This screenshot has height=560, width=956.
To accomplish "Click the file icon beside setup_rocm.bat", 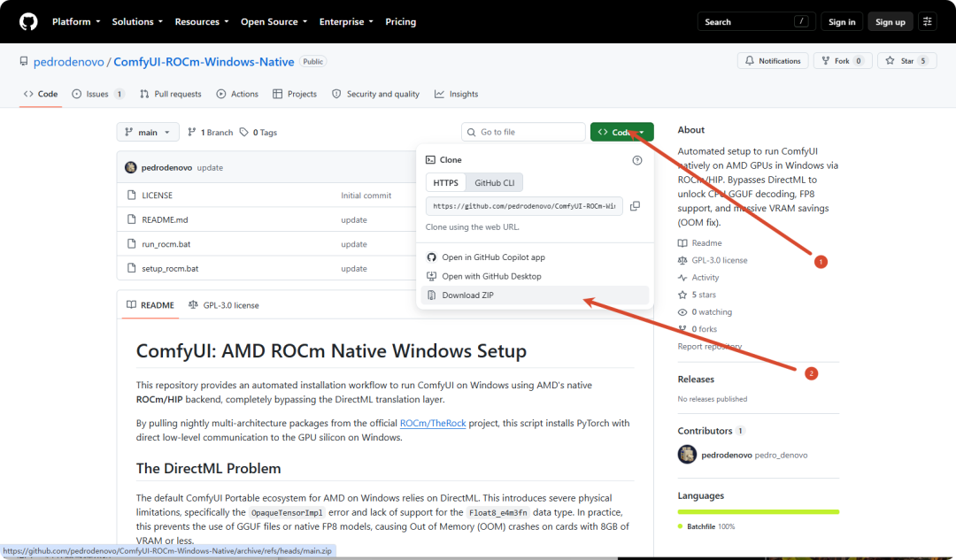I will (x=131, y=268).
